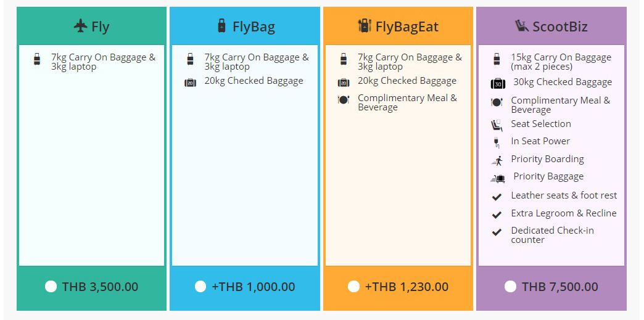
Task: Click the ScootBiz column title
Action: pos(560,27)
